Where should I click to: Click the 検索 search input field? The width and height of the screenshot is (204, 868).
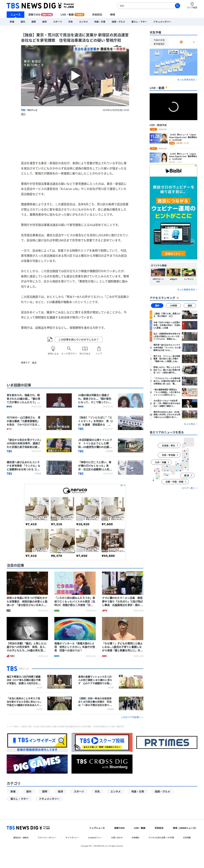(x=146, y=6)
